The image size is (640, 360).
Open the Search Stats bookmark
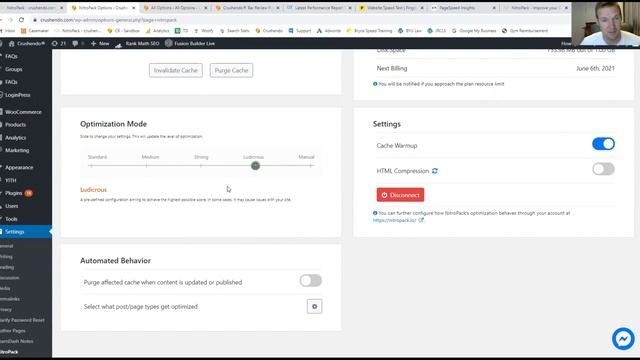point(234,31)
